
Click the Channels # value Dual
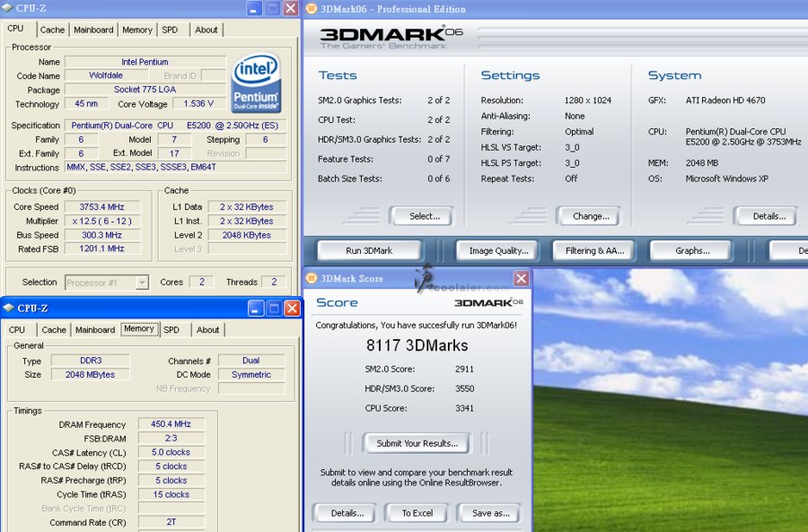pos(251,361)
